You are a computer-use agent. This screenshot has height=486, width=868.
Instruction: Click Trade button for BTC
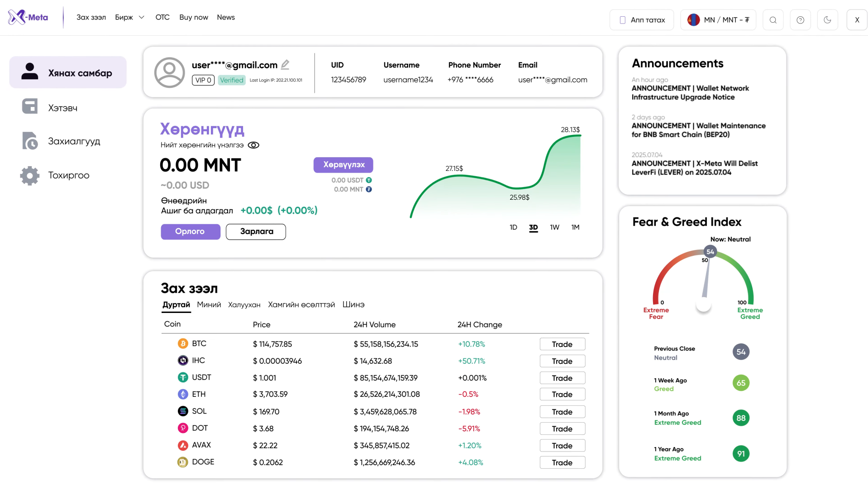click(x=563, y=344)
